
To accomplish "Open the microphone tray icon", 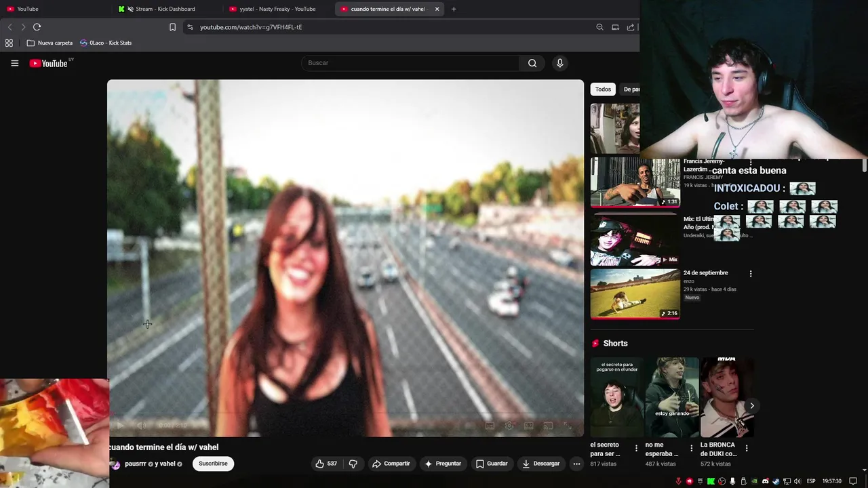I will [x=732, y=481].
